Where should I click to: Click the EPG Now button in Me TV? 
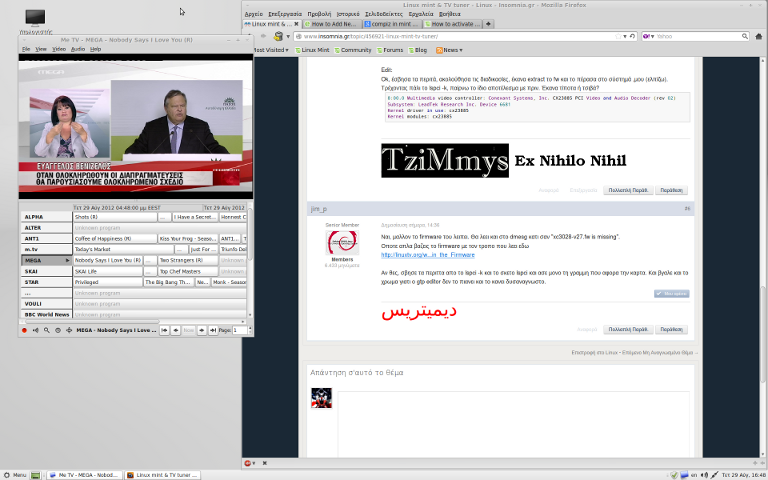point(189,331)
